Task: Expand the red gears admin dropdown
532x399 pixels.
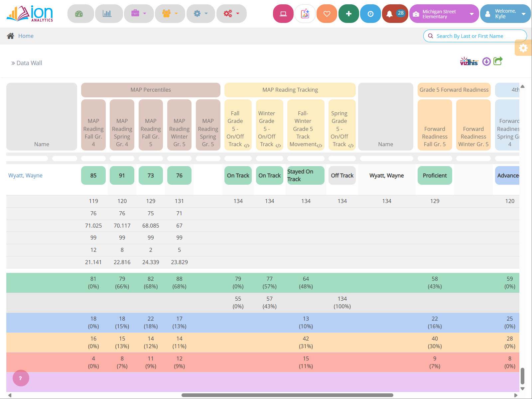Action: click(x=231, y=14)
